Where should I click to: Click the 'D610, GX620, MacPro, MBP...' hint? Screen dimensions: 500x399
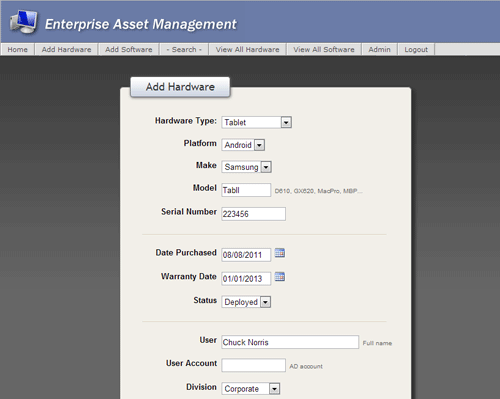[318, 191]
